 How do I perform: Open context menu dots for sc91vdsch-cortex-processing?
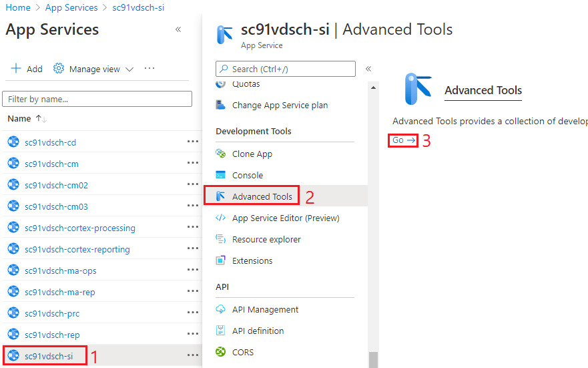193,227
